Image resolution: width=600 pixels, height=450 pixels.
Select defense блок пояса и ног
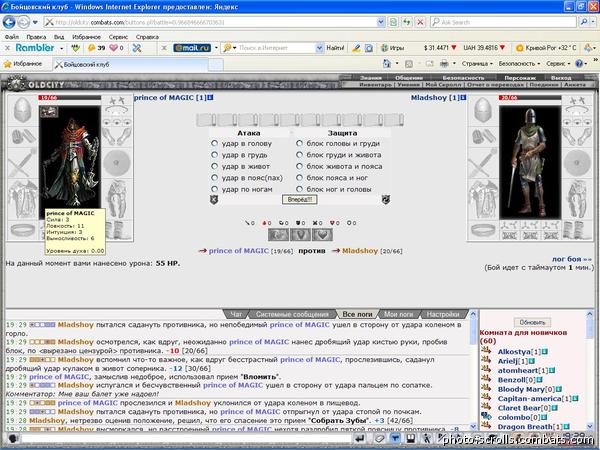coord(299,178)
